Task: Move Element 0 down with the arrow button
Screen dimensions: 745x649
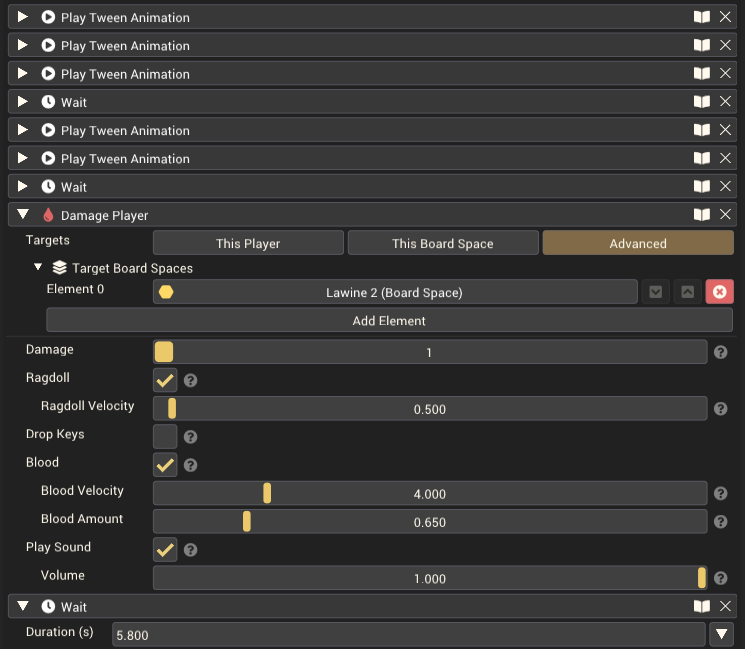Action: pos(656,292)
